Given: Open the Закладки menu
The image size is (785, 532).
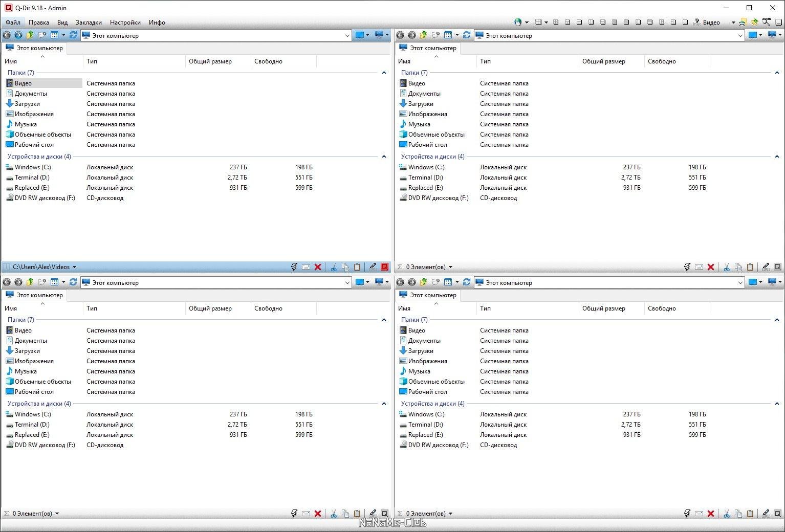Looking at the screenshot, I should 89,23.
